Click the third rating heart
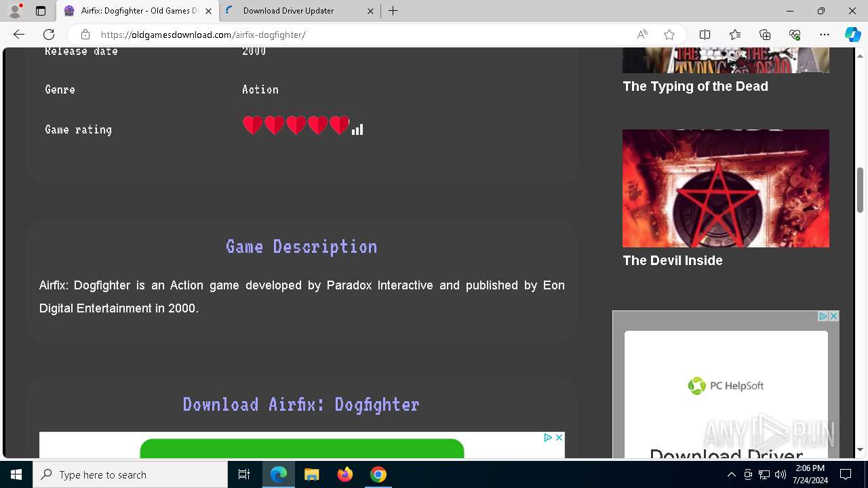The height and width of the screenshot is (488, 868). coord(296,125)
